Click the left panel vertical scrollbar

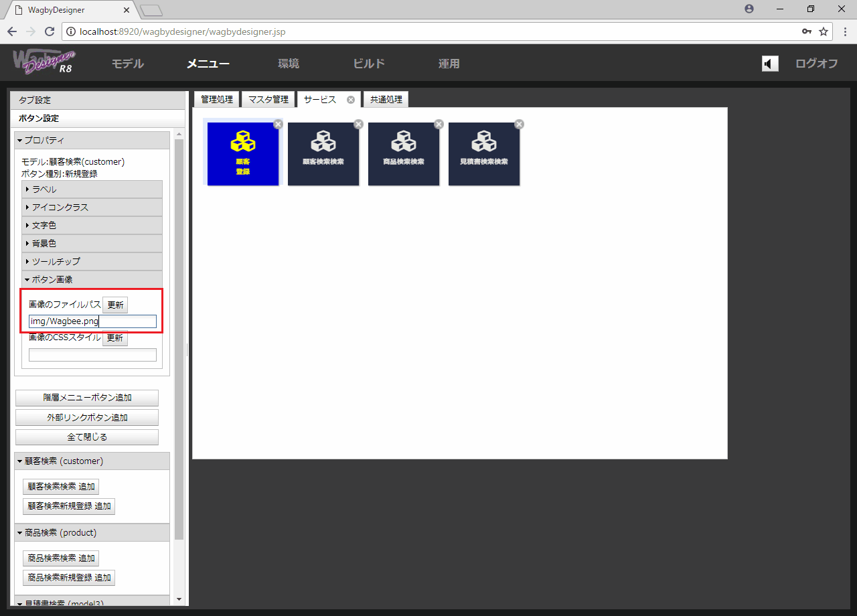pyautogui.click(x=179, y=339)
